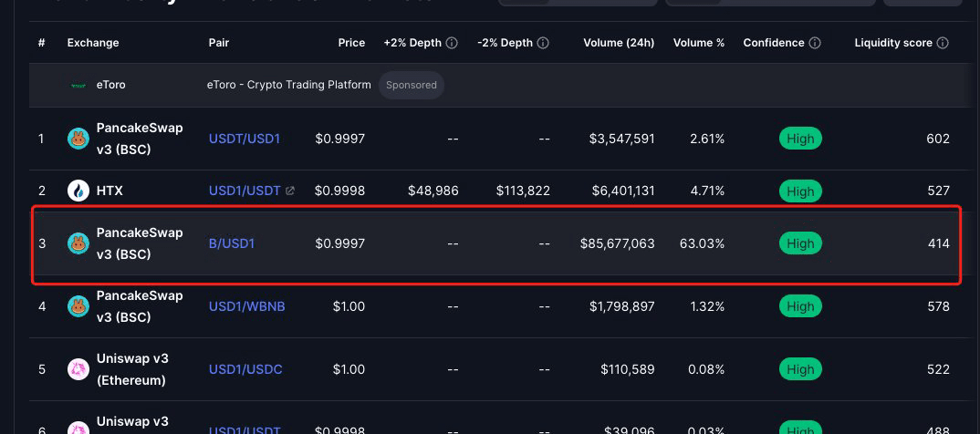Click the Confidence info icon

[x=815, y=43]
